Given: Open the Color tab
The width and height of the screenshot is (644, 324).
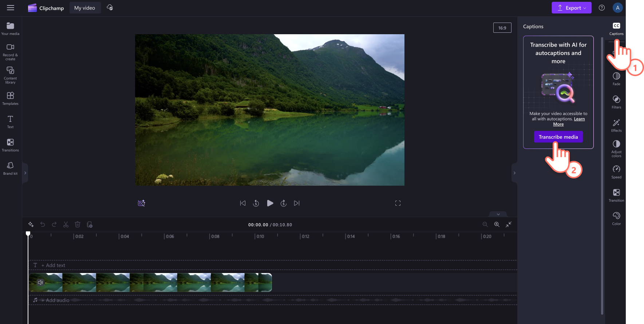Looking at the screenshot, I should point(616,219).
